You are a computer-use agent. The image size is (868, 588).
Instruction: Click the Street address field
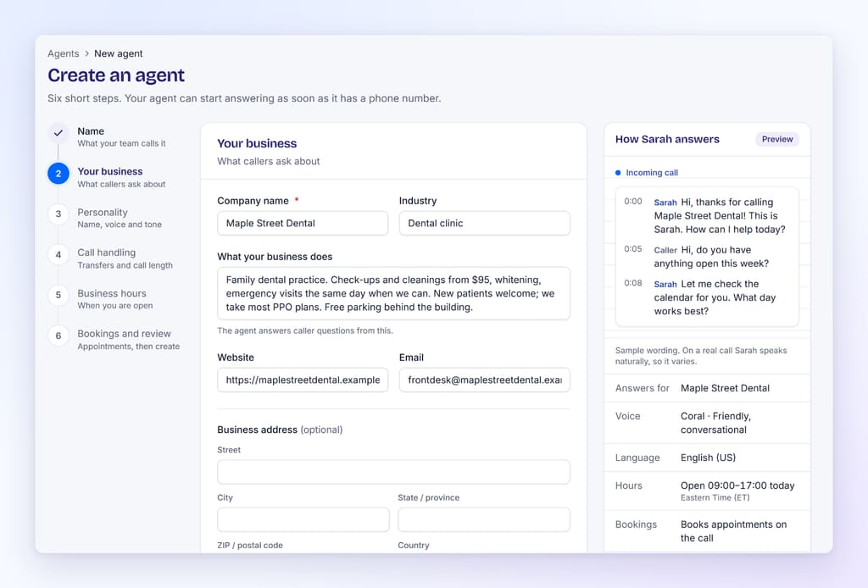pos(393,473)
